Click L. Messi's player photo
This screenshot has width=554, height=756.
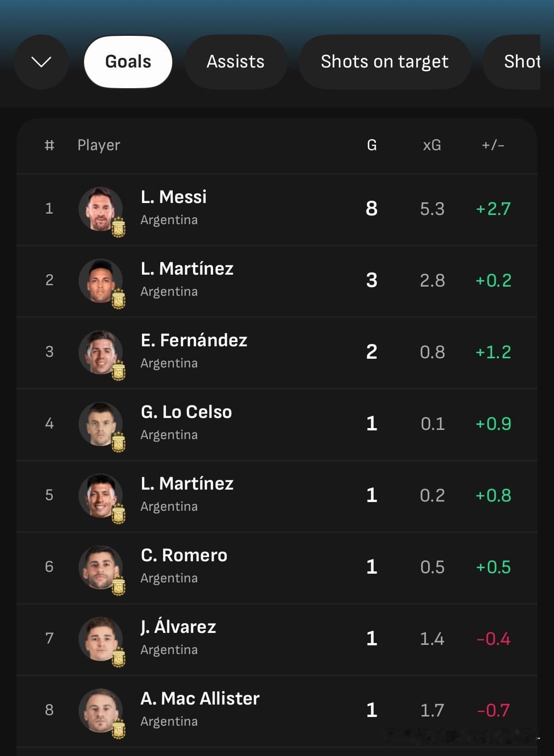coord(101,209)
